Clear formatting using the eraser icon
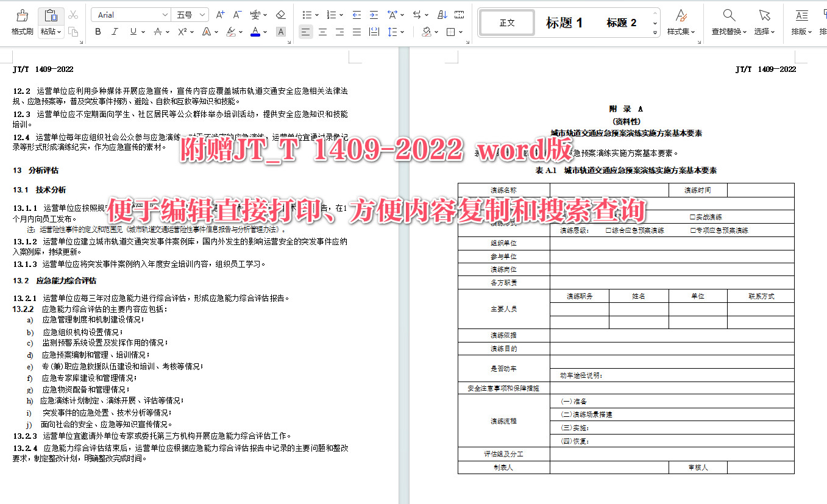The width and height of the screenshot is (827, 504). pyautogui.click(x=280, y=14)
